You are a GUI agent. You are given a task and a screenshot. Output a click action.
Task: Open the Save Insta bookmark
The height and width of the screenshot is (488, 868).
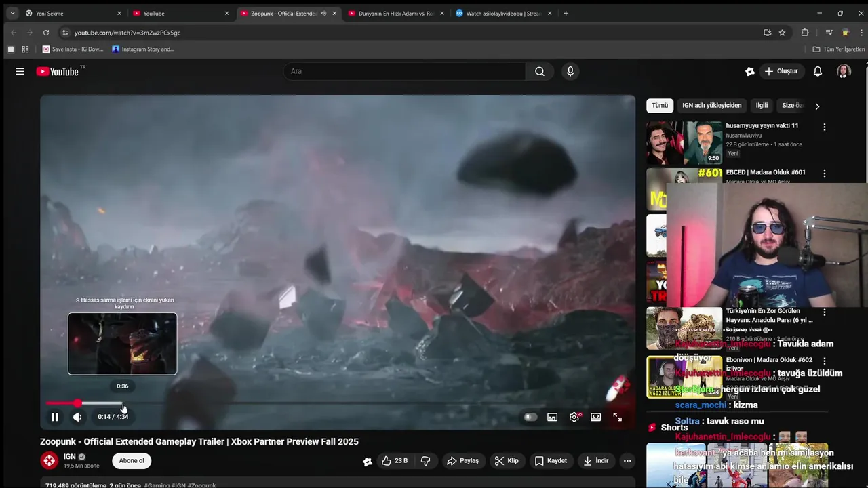tap(73, 49)
